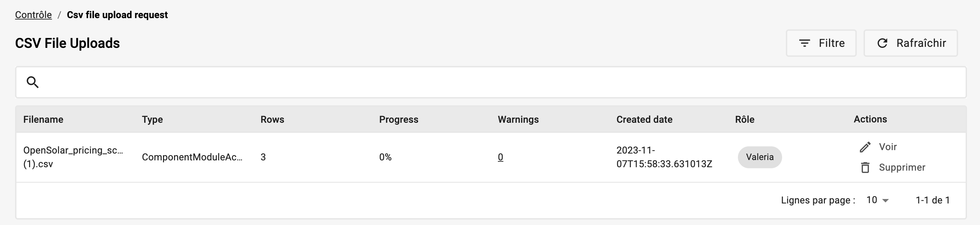Open the warnings count link 0
The height and width of the screenshot is (225, 980).
[500, 157]
